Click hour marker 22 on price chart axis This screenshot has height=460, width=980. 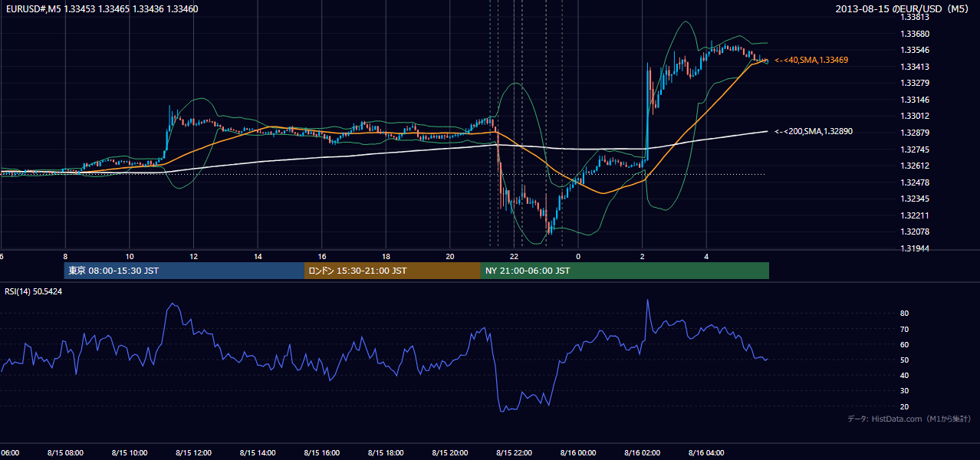coord(515,256)
